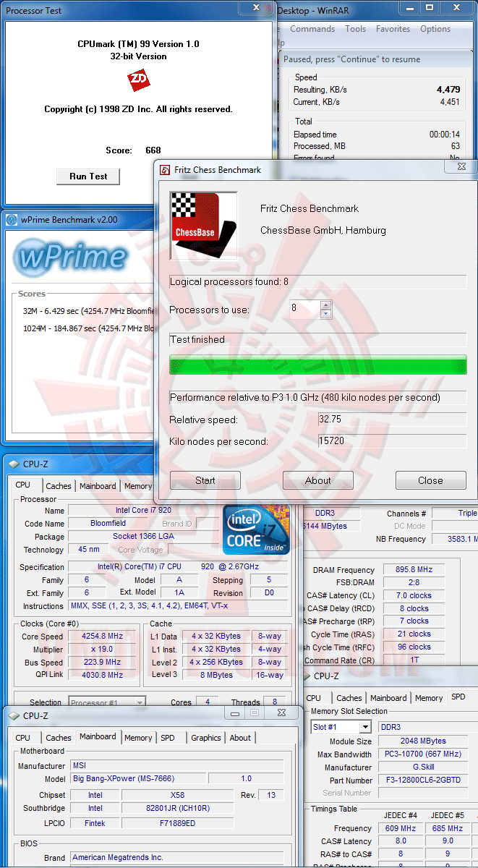The width and height of the screenshot is (478, 868).
Task: Switch to Mainboard tab in processor CPU-Z window
Action: click(98, 486)
